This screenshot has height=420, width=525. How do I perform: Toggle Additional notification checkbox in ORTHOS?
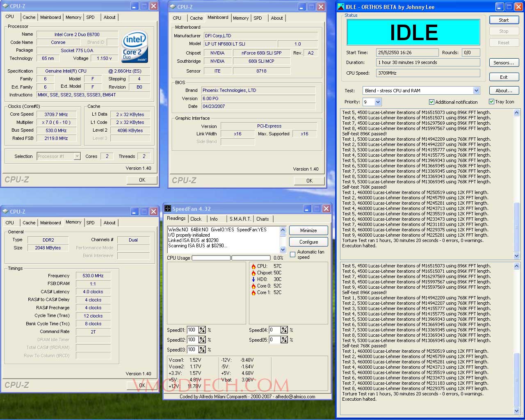pyautogui.click(x=431, y=102)
